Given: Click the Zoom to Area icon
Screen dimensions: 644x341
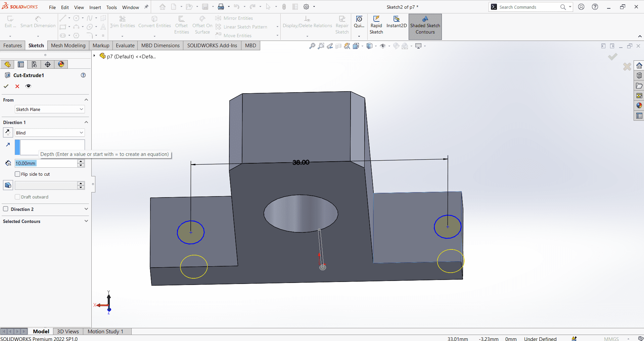Looking at the screenshot, I should tap(321, 46).
